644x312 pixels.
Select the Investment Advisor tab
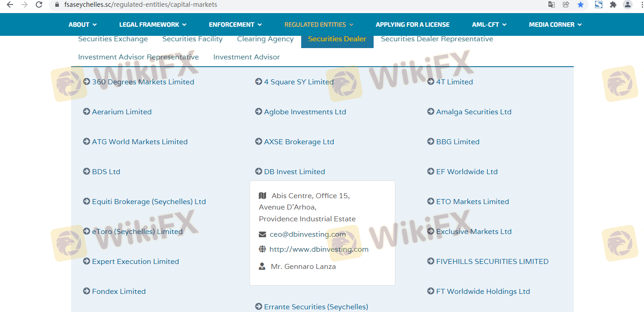coord(246,57)
